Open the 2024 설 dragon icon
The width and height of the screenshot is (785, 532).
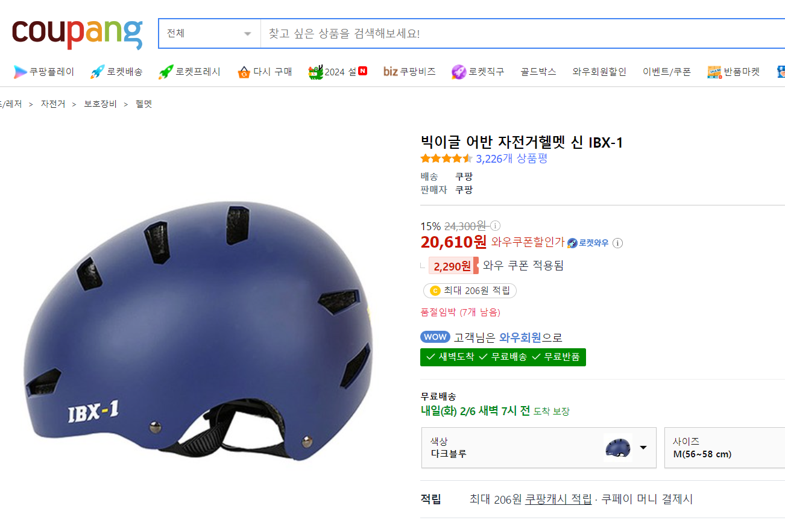click(x=315, y=72)
